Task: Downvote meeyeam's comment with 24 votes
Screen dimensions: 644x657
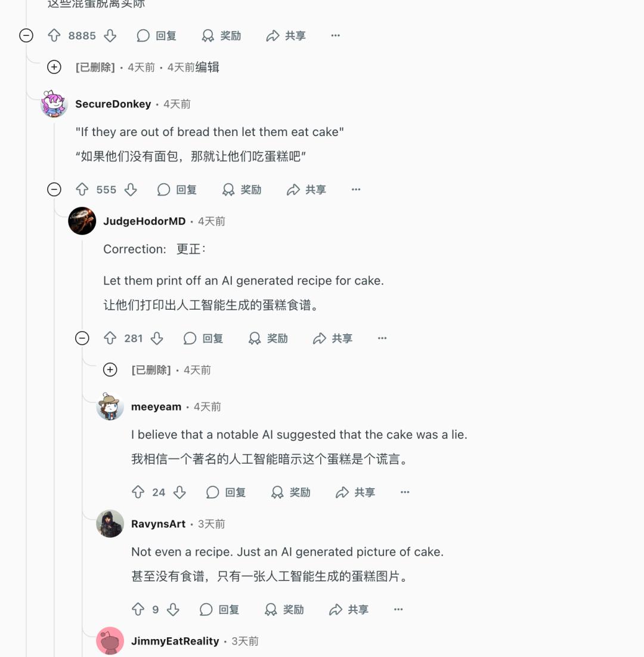Action: (179, 492)
